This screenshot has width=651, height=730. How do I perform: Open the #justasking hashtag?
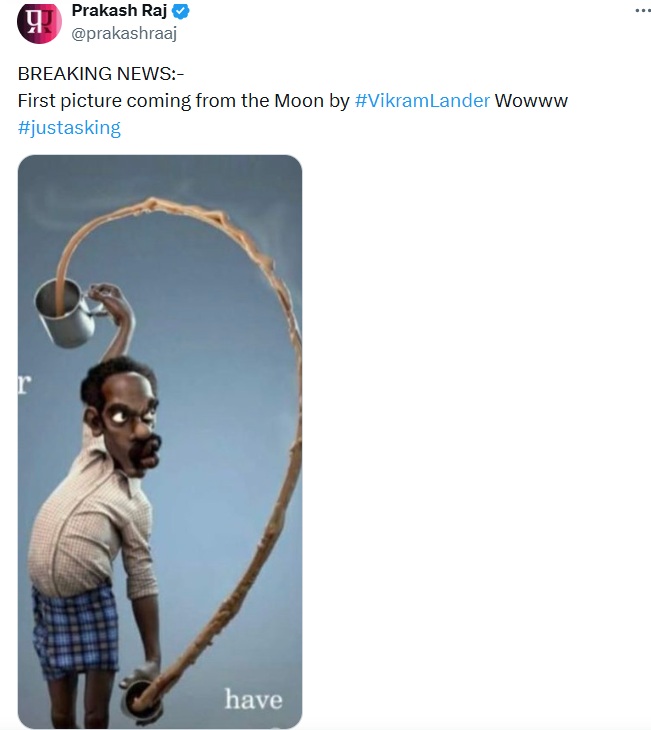(x=69, y=128)
